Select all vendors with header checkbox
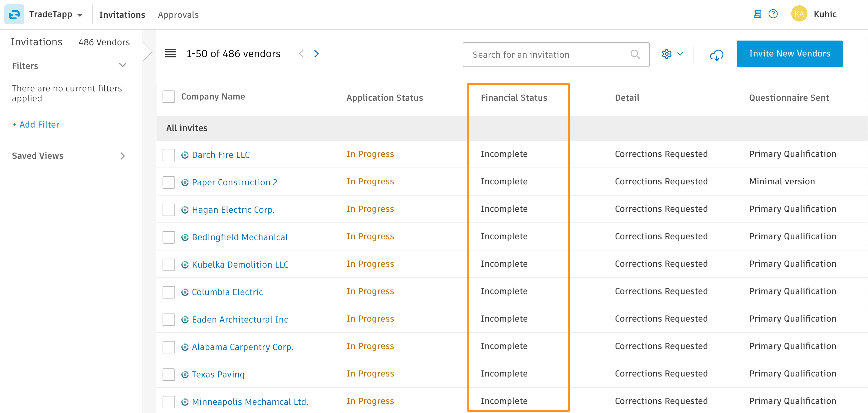Screen dimensions: 868x413 [x=168, y=97]
